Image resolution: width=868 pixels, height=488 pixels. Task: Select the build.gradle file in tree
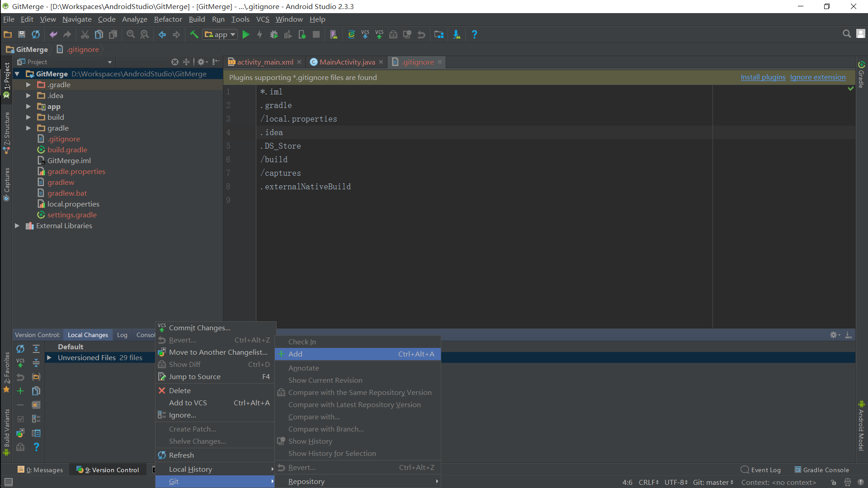pos(67,150)
